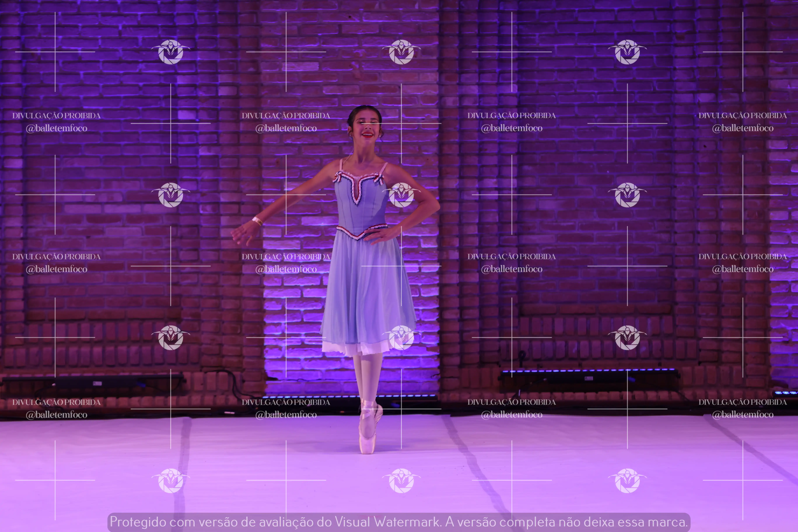Click the 'não deixa essa marca' banner ending
The height and width of the screenshot is (532, 798).
tap(623, 522)
